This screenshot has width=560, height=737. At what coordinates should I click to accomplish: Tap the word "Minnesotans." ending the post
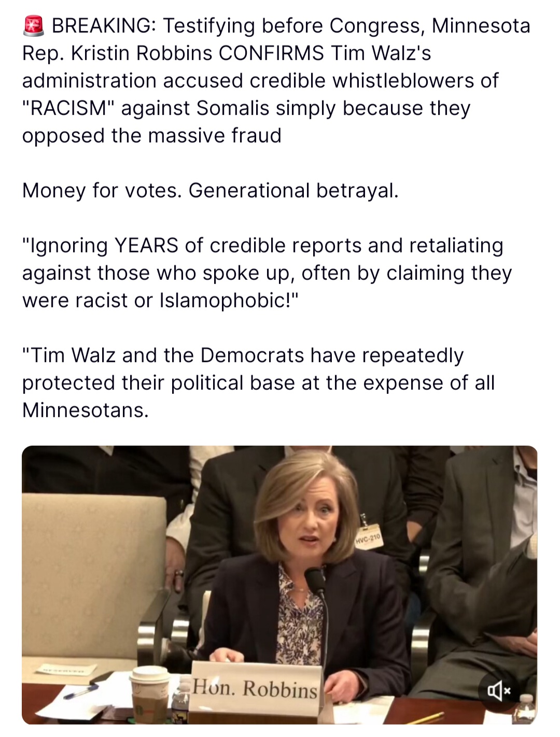pos(86,410)
